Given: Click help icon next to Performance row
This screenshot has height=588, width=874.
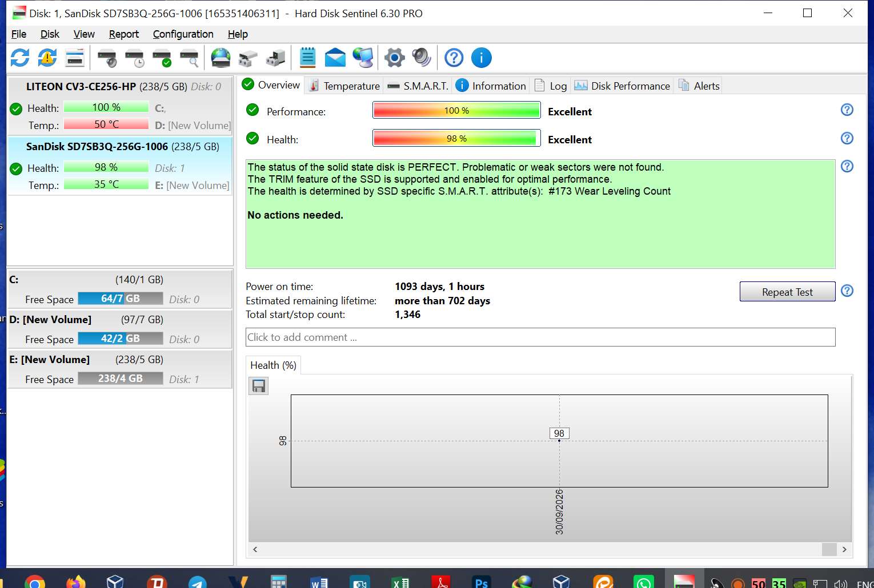Looking at the screenshot, I should tap(847, 110).
